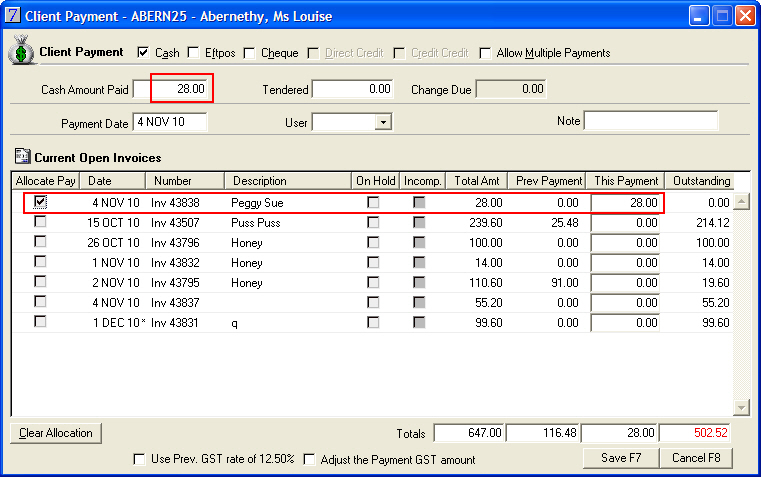The width and height of the screenshot is (761, 477).
Task: Click the Change Due field
Action: (511, 89)
